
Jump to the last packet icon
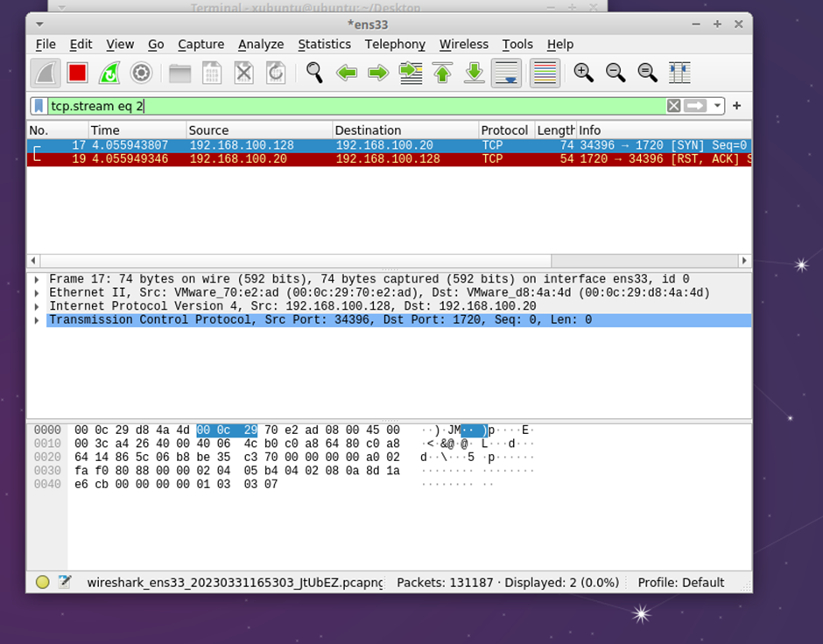[475, 73]
